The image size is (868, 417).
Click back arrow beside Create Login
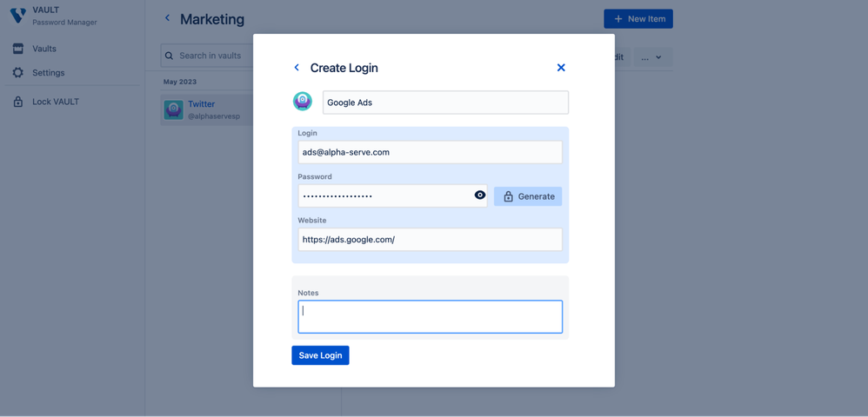pos(297,68)
